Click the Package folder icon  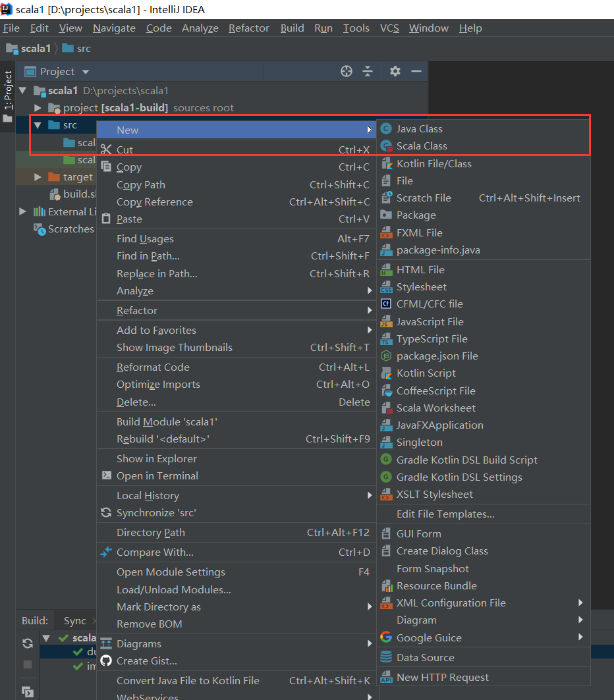pos(386,215)
